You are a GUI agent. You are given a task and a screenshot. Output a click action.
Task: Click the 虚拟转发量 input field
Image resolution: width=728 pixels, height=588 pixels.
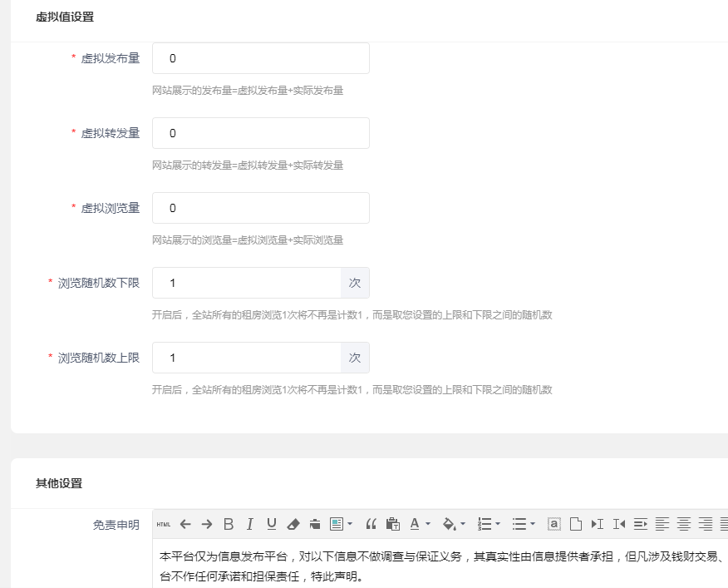(261, 133)
